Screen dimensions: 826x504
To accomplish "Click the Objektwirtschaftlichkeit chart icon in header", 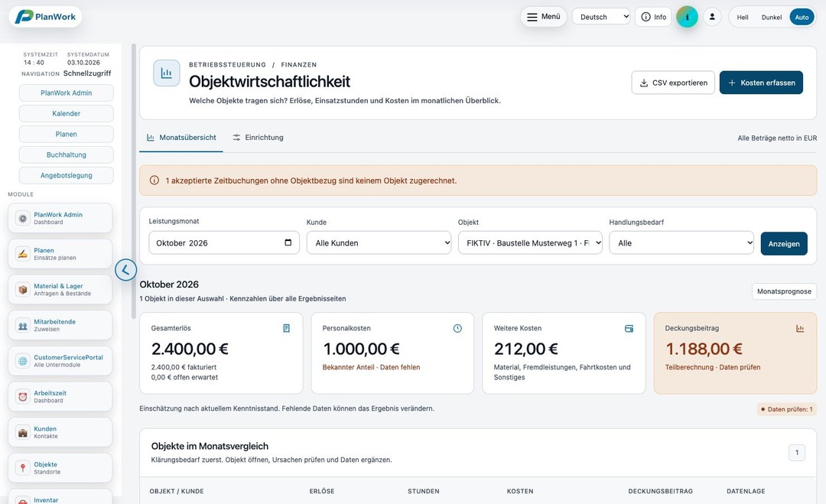I will 167,73.
